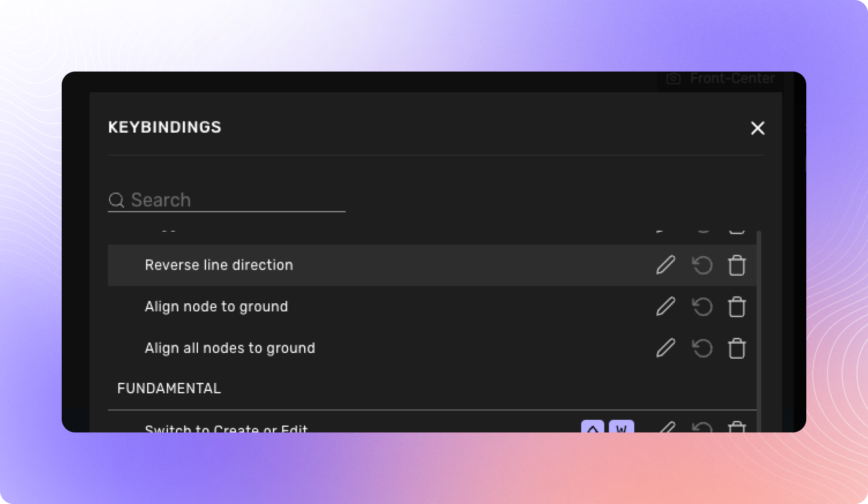Edit keybinding for Align node to ground
Viewport: 868px width, 504px height.
coord(665,307)
